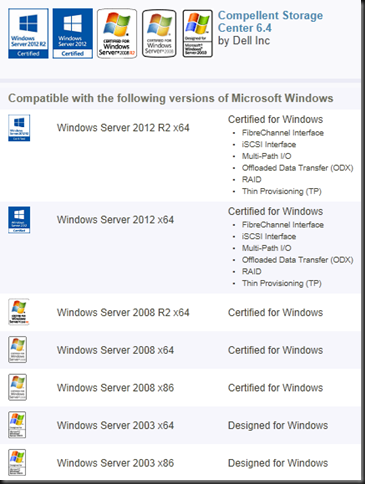Viewport: 365px width, 484px height.
Task: Click 'iSCSI Interface' under Server 2012 x64
Action: (269, 236)
